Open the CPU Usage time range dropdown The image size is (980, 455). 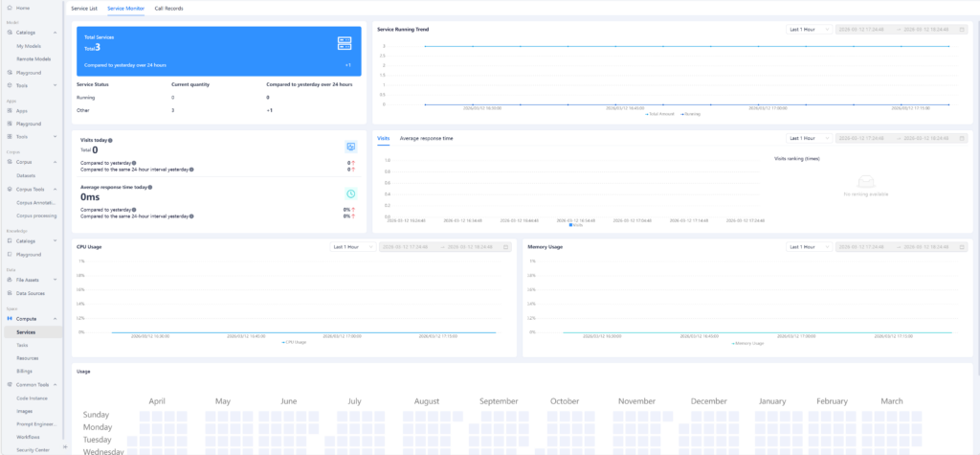[x=351, y=247]
